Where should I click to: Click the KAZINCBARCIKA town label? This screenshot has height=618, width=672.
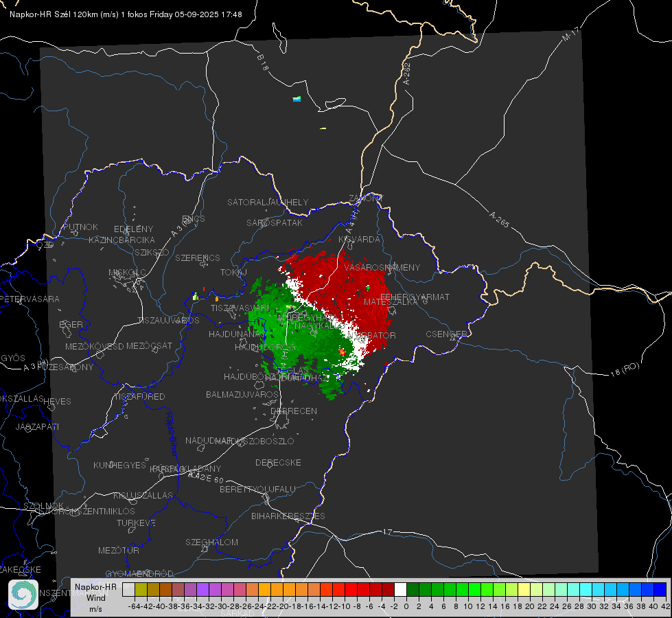click(x=121, y=240)
